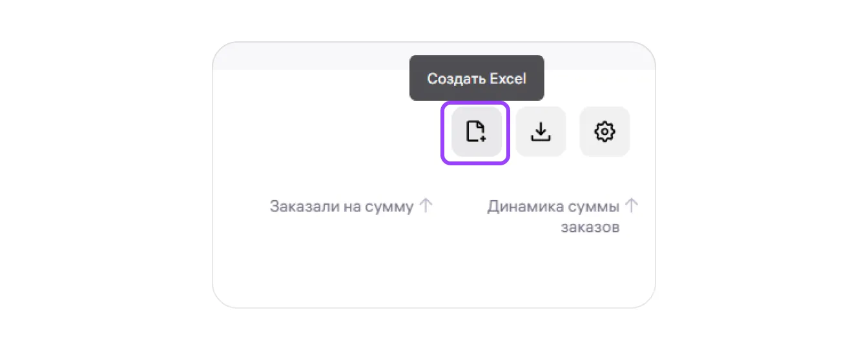Screen dimensions: 868x350
Task: Click the up arrow beside «Динамика суммы»
Action: click(x=632, y=207)
